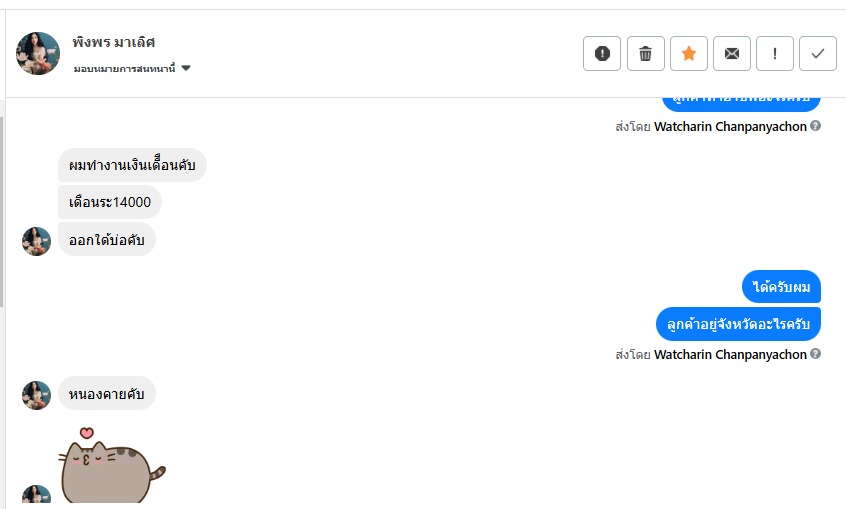Click the profile picture in the header
Image resolution: width=846 pixels, height=509 pixels.
point(38,54)
